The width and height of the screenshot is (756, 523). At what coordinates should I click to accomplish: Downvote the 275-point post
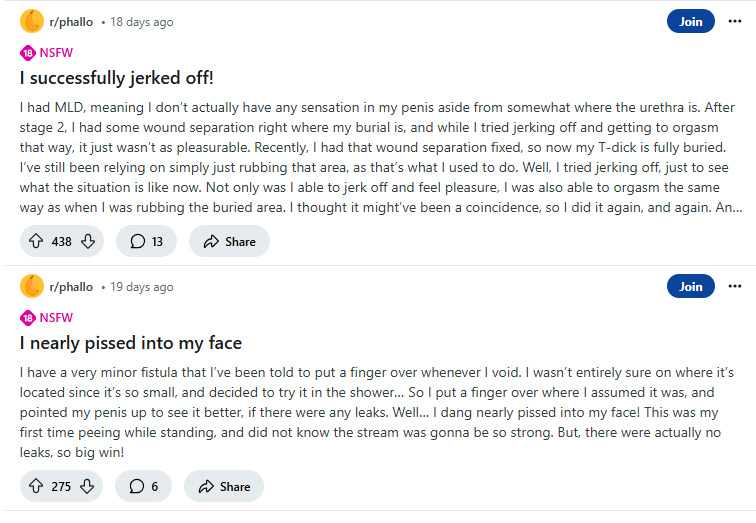click(x=87, y=486)
